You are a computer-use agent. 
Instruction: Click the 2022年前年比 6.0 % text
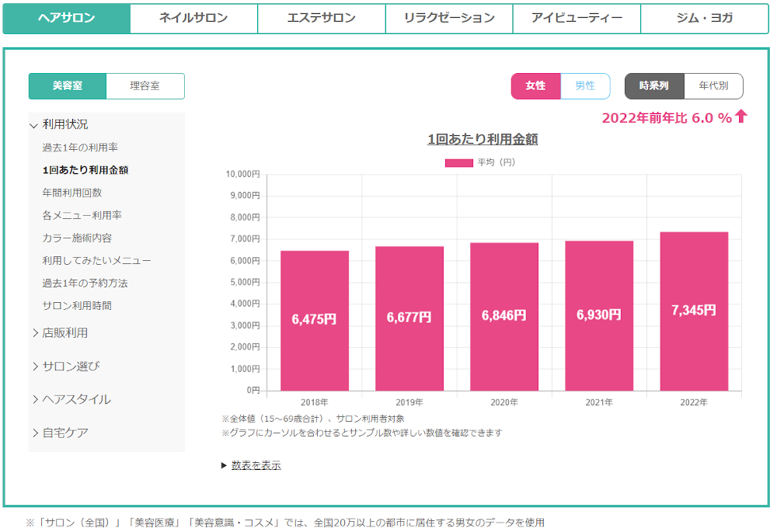(x=667, y=118)
